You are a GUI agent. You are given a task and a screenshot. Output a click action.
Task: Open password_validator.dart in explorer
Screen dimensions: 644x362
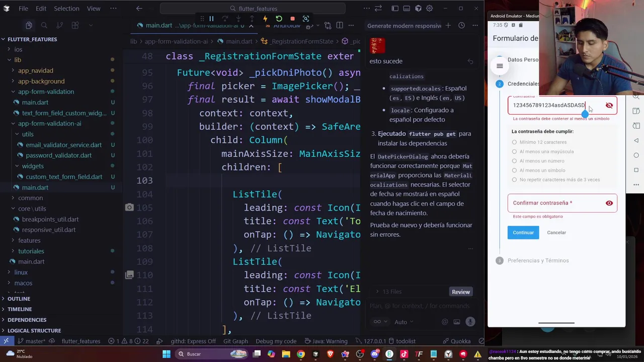tap(58, 155)
